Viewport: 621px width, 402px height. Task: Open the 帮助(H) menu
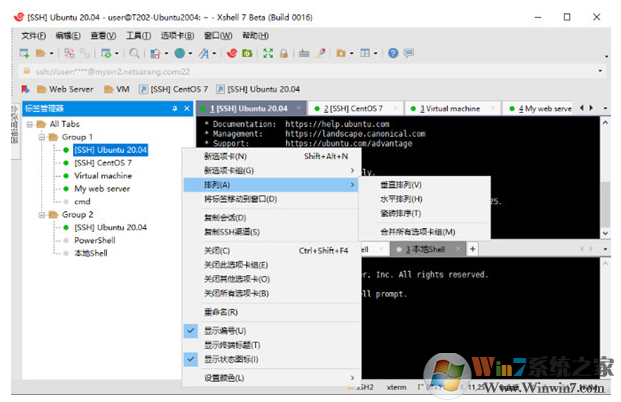(255, 36)
